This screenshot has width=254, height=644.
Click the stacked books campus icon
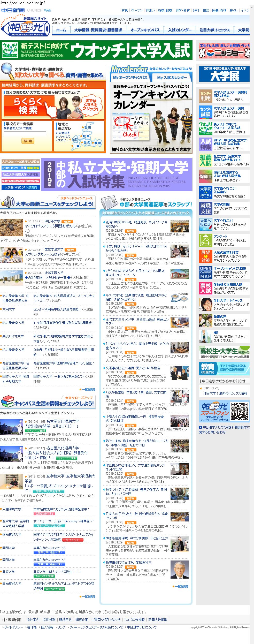(x=7, y=401)
